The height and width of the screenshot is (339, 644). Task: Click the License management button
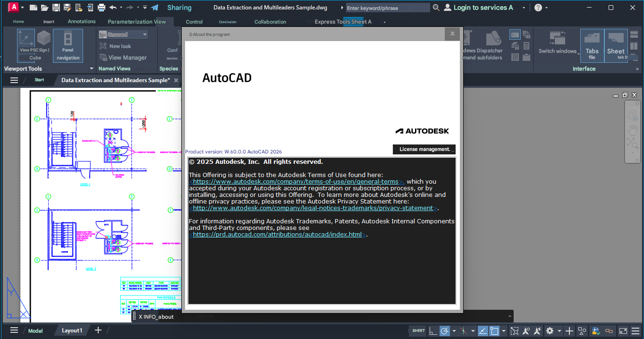[x=424, y=149]
